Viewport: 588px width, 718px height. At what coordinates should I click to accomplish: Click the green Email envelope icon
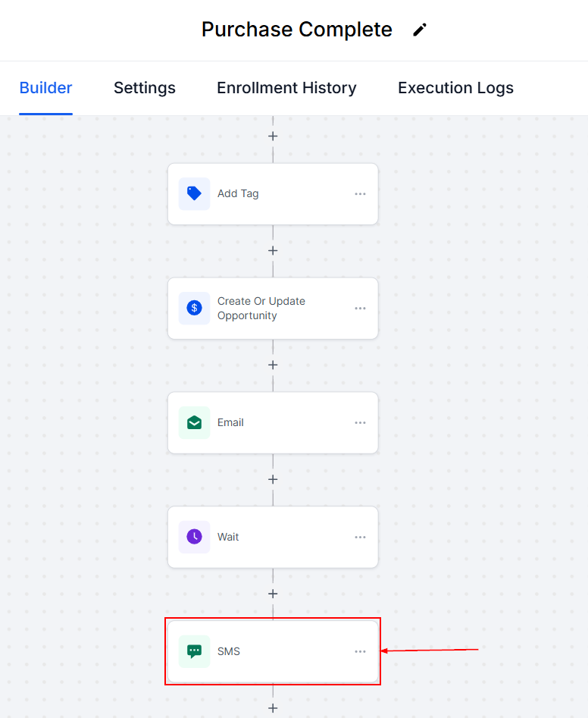(194, 422)
